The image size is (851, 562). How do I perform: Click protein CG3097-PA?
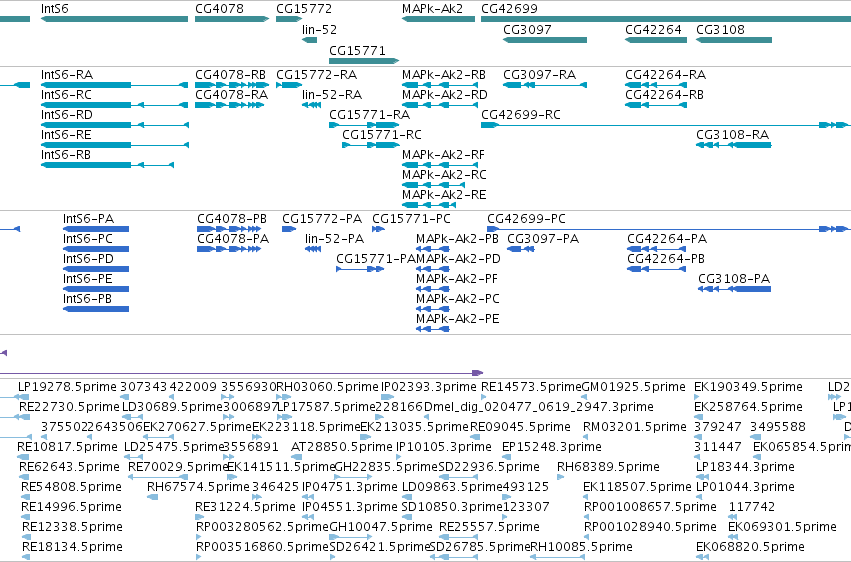click(520, 249)
